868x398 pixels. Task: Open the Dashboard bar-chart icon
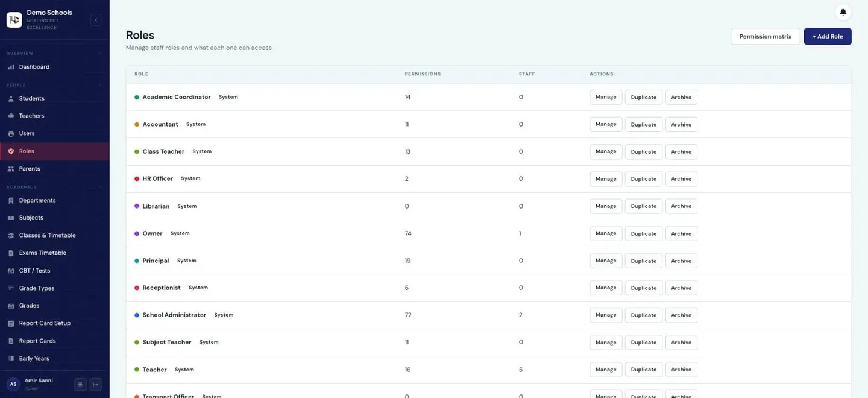(x=11, y=67)
